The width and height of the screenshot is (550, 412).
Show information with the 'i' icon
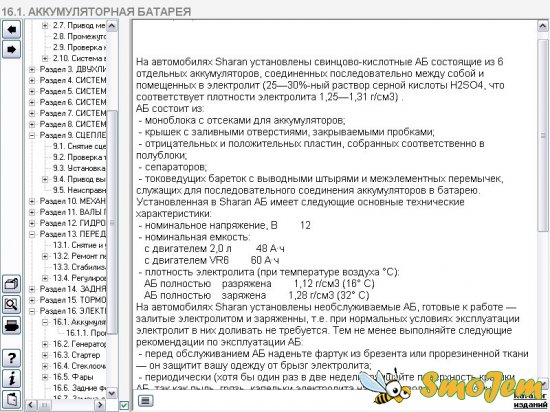tap(12, 379)
